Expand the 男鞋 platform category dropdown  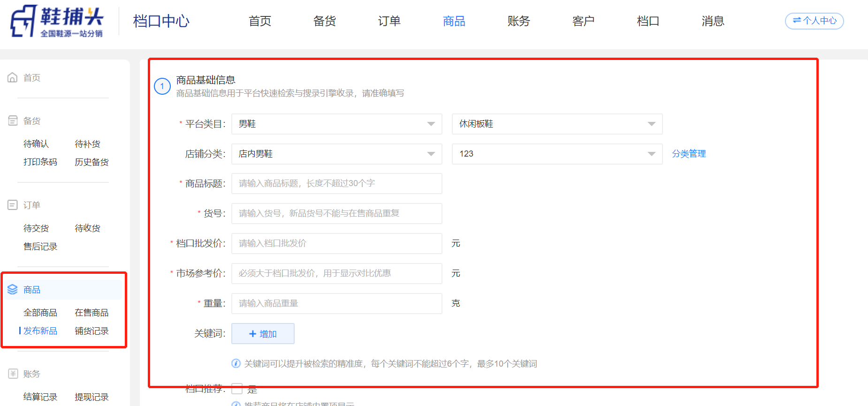[336, 124]
